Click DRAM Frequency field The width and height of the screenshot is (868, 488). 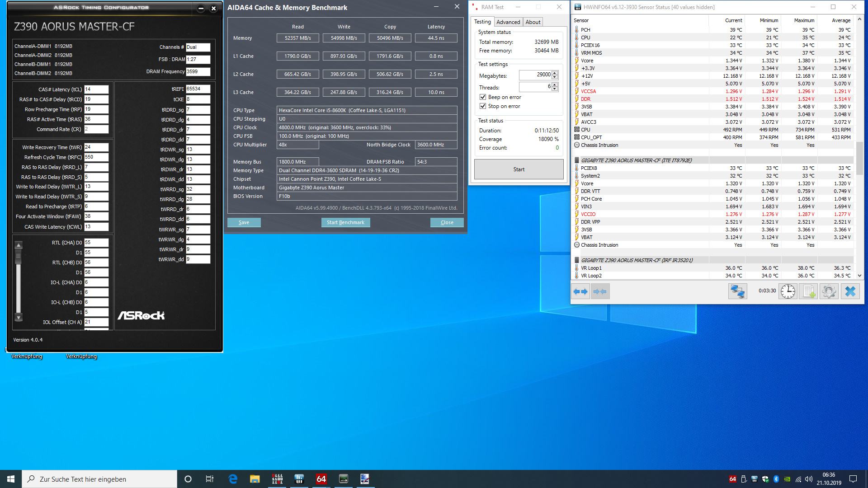pos(198,71)
